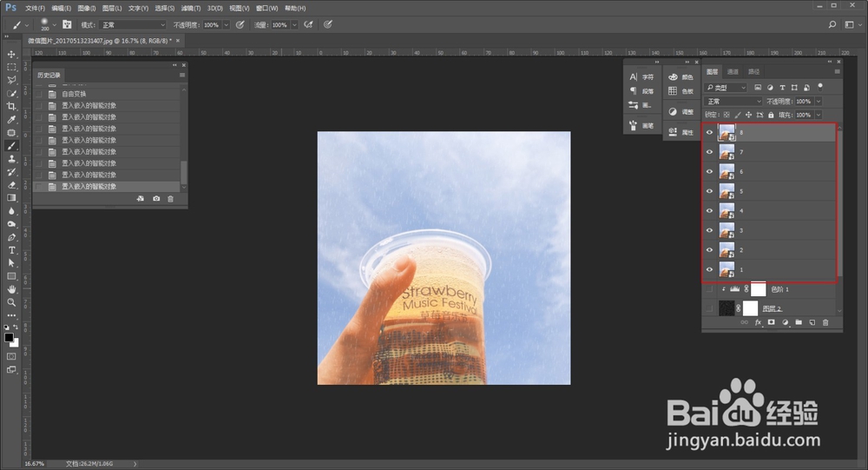Open the 滤镜(T) menu
868x470 pixels.
(191, 9)
